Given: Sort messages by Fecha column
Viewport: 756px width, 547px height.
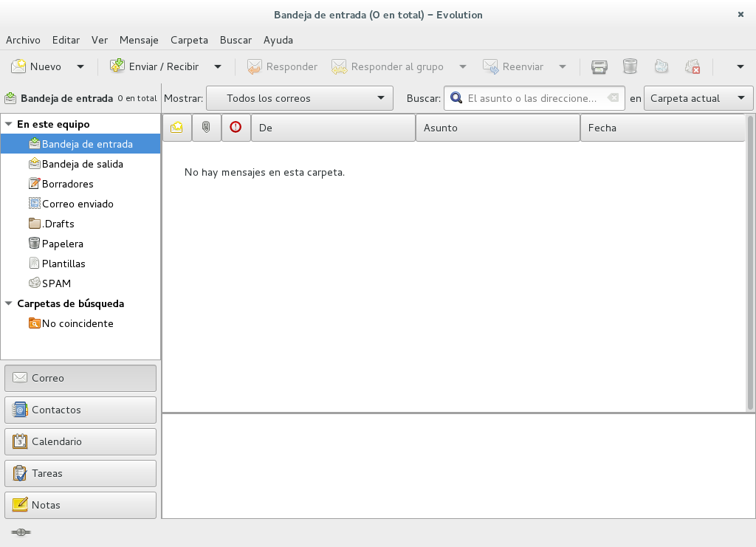Looking at the screenshot, I should [662, 128].
